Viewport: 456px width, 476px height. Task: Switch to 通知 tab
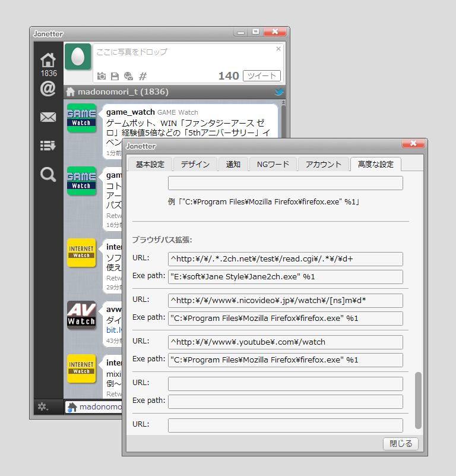[233, 165]
